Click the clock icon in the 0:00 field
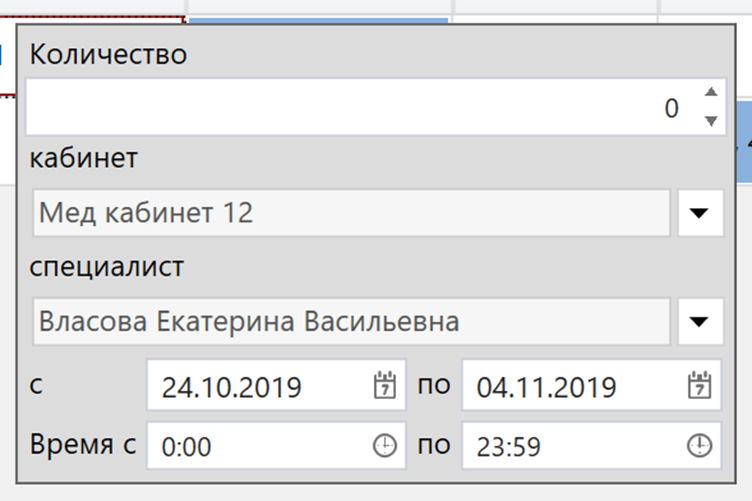752x501 pixels. (385, 446)
